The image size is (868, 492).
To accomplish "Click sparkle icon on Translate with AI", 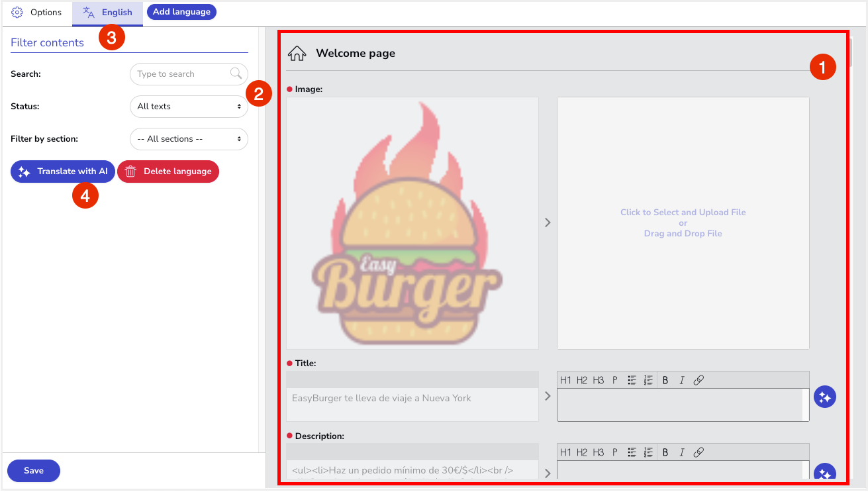I will click(x=24, y=172).
